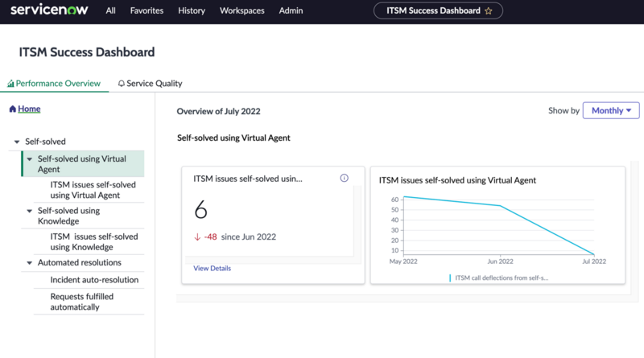
Task: Click the Home link in the sidebar
Action: pos(29,109)
